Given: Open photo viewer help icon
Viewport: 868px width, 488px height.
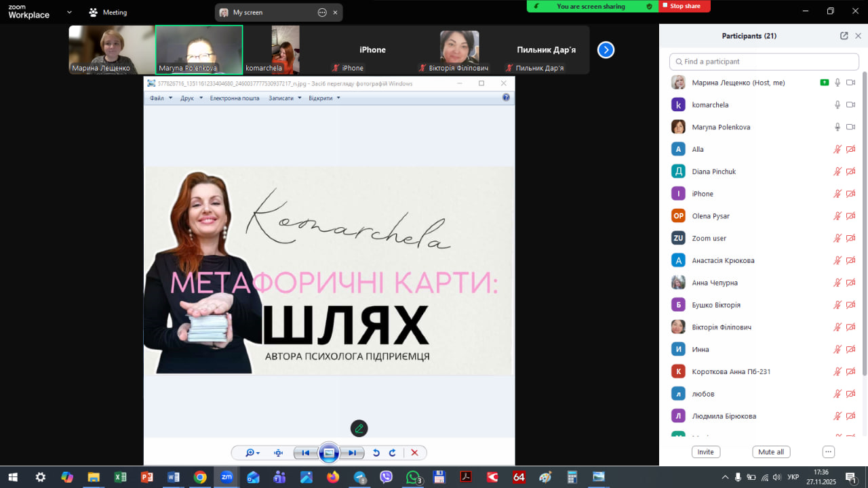Looking at the screenshot, I should (x=506, y=98).
